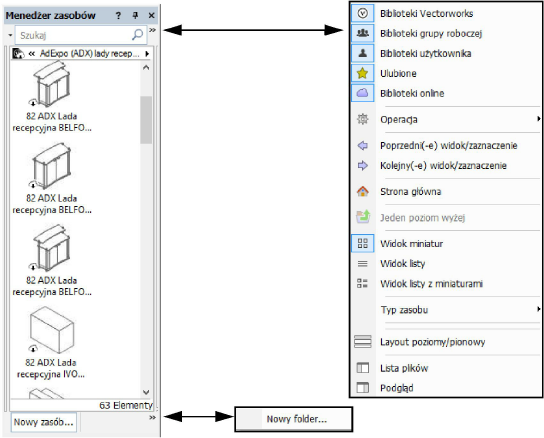The image size is (544, 438).
Task: Click the Menedżer zasobów title
Action: pos(51,16)
